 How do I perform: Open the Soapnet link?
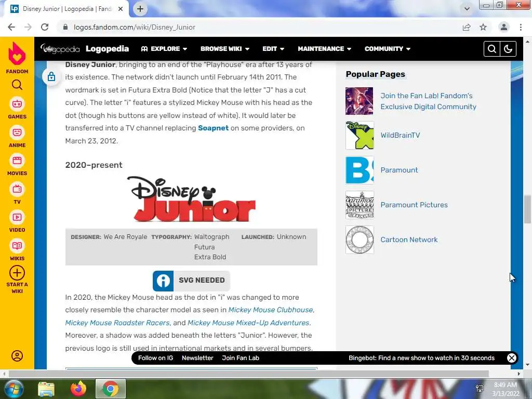213,128
